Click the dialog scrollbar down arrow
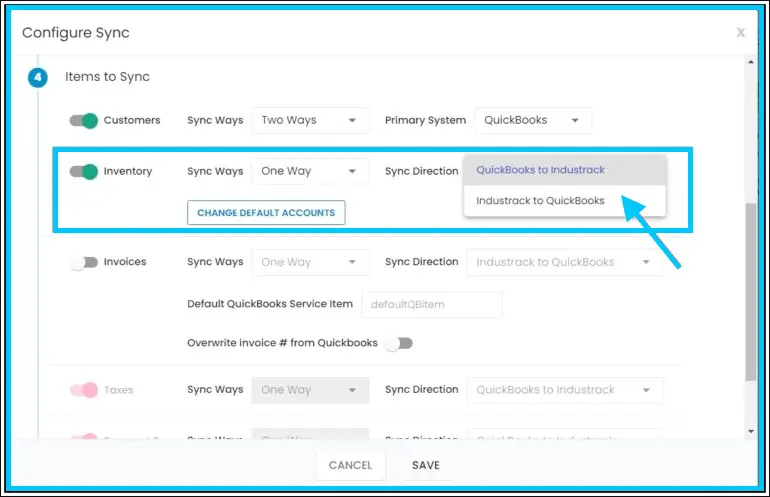This screenshot has width=770, height=497. tap(750, 431)
